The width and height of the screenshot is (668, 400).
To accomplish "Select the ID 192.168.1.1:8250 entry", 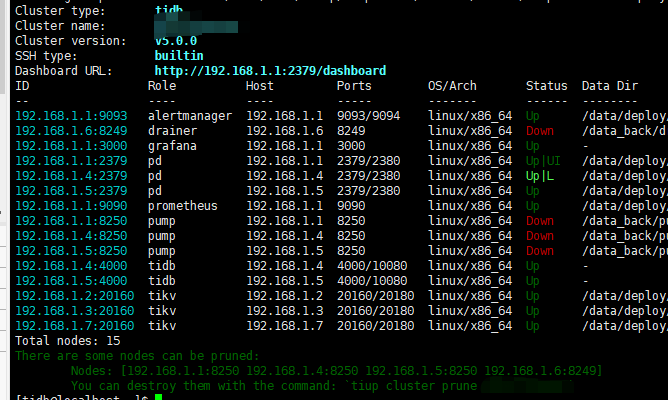I will pos(71,221).
